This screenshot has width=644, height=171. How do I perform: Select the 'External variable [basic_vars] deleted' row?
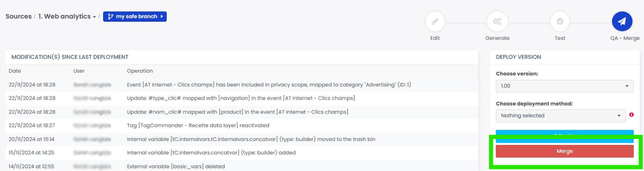(176, 167)
